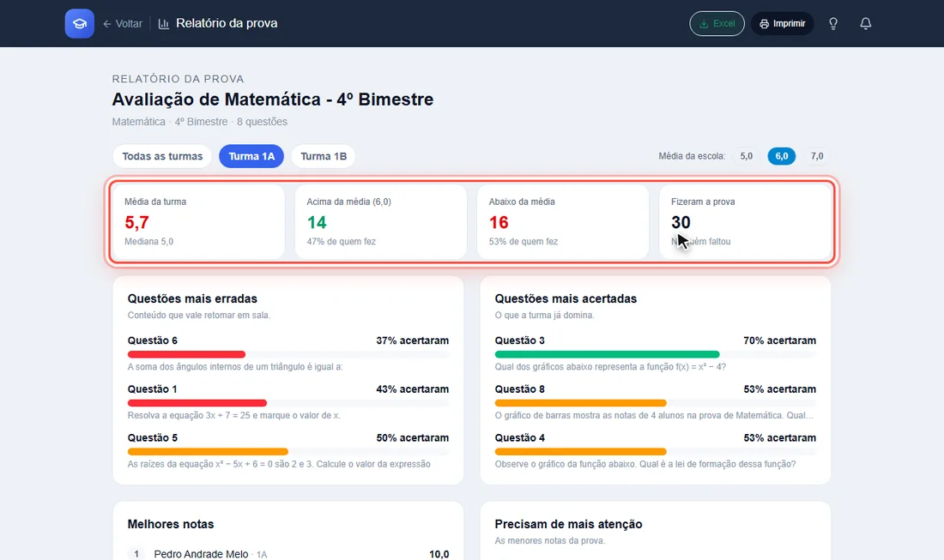
Task: Switch to the Turma 1B tab
Action: tap(324, 156)
